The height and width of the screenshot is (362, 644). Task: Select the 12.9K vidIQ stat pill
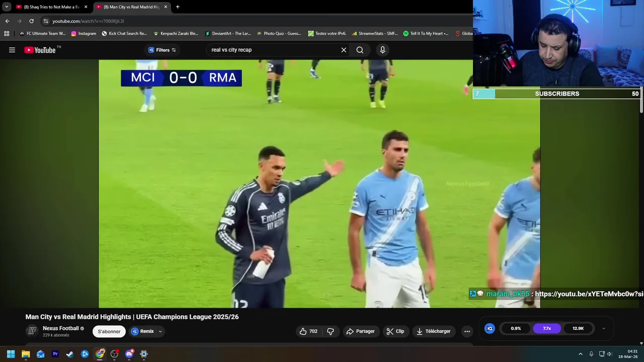point(578,328)
